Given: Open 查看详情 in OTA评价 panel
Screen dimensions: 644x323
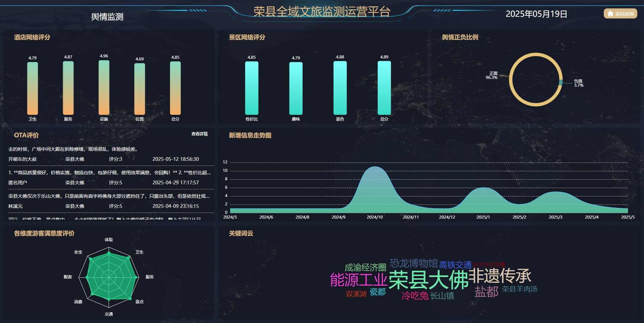Looking at the screenshot, I should 200,134.
